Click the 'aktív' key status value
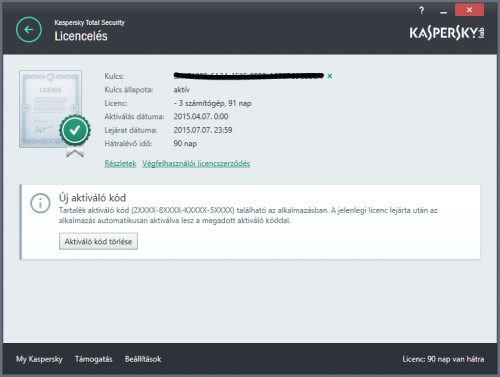The height and width of the screenshot is (377, 500). coord(181,90)
